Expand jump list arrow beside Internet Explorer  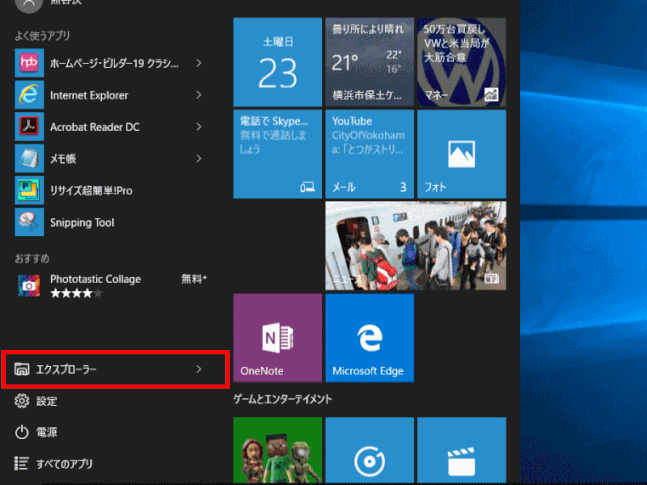point(199,95)
